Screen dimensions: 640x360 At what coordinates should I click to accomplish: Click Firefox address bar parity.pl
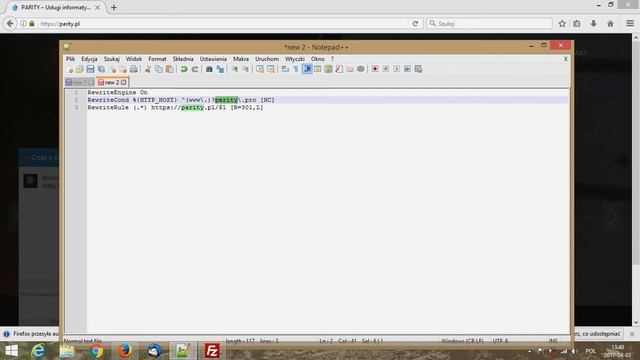pyautogui.click(x=224, y=24)
